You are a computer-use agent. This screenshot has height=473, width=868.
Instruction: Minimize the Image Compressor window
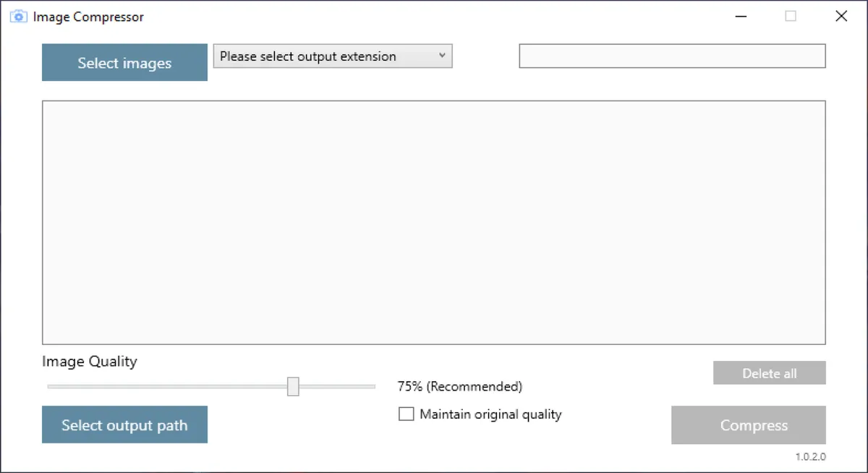pyautogui.click(x=741, y=15)
